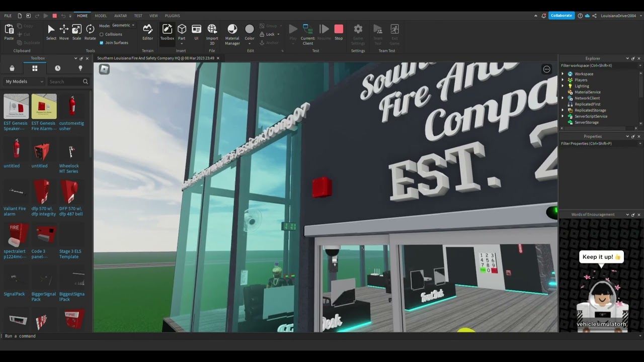Focus the Filter workspace field
Viewport: 644px width, 362px height.
pyautogui.click(x=599, y=65)
